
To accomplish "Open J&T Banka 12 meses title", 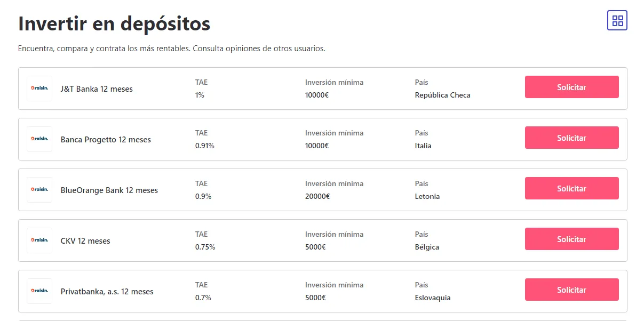I will (97, 89).
